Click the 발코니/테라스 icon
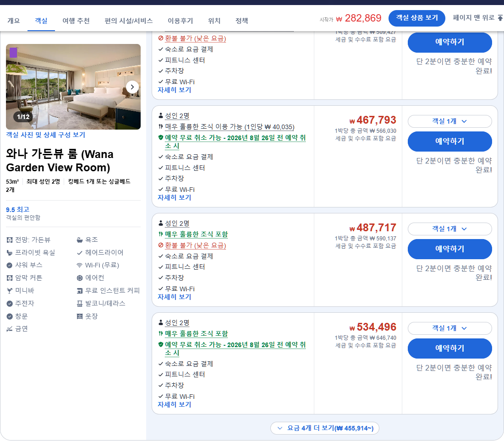 tap(80, 304)
